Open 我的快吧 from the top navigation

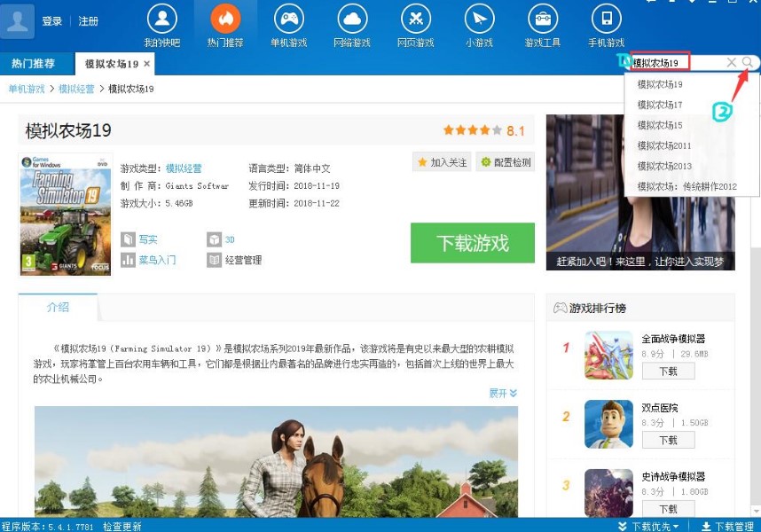161,20
